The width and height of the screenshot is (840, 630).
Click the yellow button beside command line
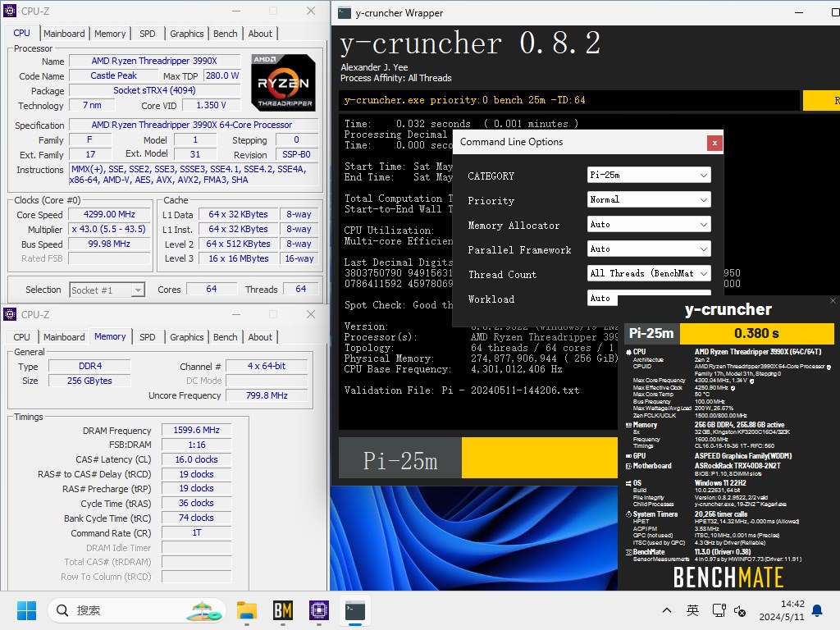(x=821, y=100)
